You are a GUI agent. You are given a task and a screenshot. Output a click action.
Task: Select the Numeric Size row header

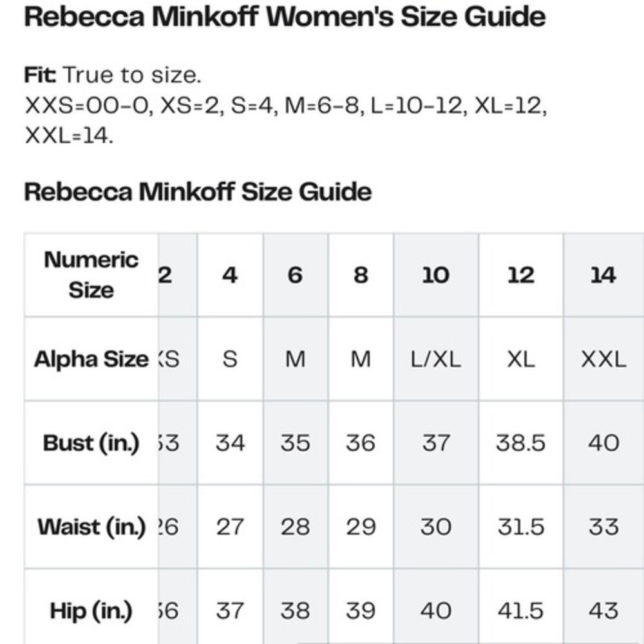click(91, 275)
